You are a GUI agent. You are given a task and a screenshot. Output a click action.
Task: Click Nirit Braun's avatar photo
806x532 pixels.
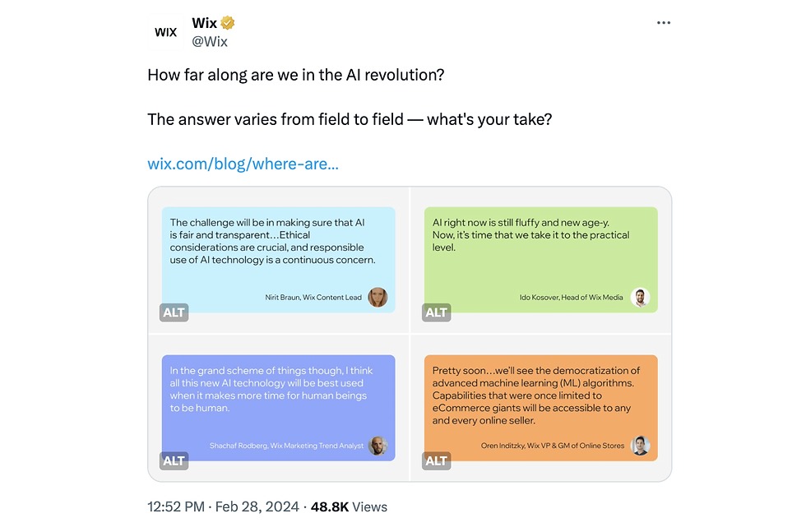(378, 298)
